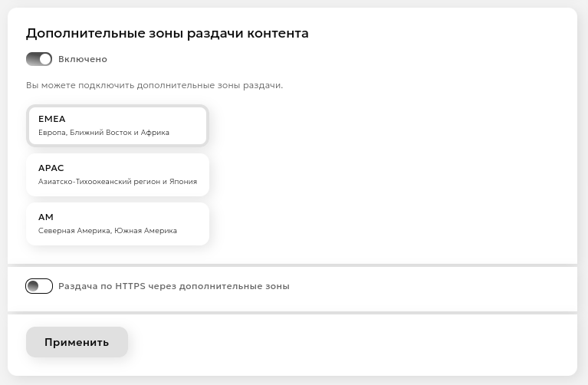Click the hint about connecting additional zones
Screen dimensions: 588x385
[154, 85]
